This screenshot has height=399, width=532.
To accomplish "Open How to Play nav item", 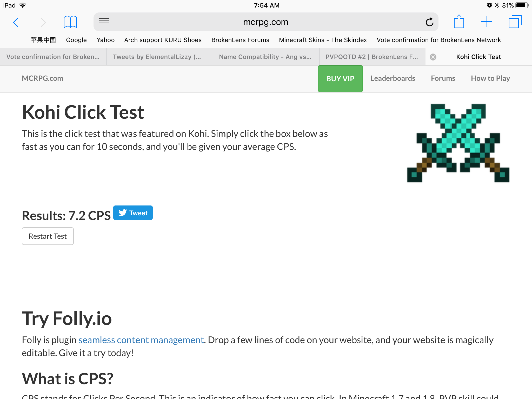I will [490, 78].
